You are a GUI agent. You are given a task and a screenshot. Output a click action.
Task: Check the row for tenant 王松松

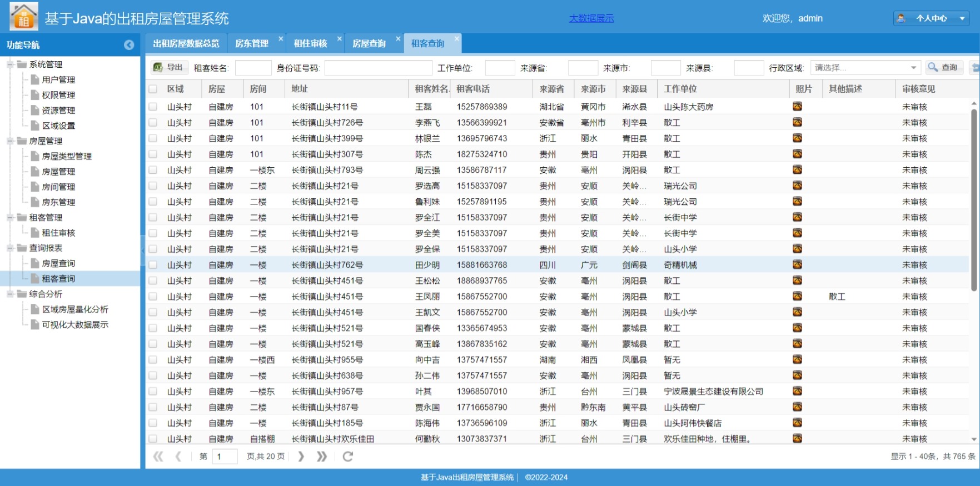[153, 280]
